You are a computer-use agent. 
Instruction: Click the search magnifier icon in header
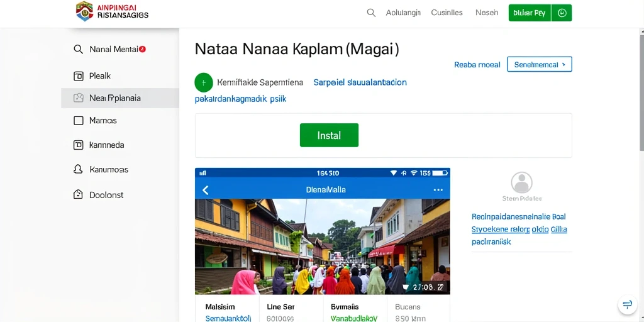coord(371,13)
